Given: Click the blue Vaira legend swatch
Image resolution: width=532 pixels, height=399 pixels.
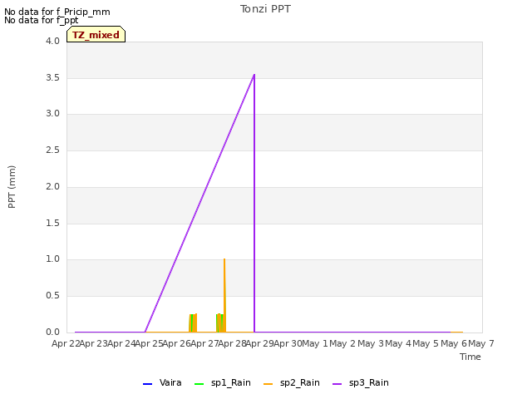Looking at the screenshot, I should pos(148,384).
